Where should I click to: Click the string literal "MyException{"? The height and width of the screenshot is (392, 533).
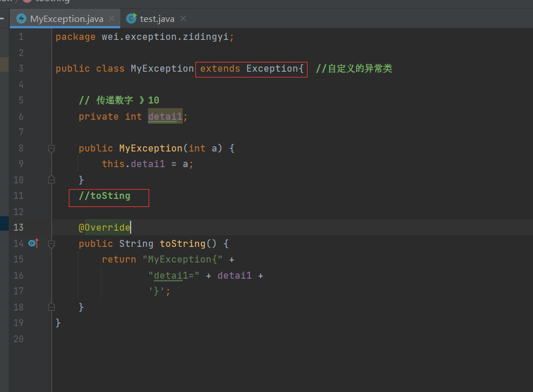pos(182,260)
